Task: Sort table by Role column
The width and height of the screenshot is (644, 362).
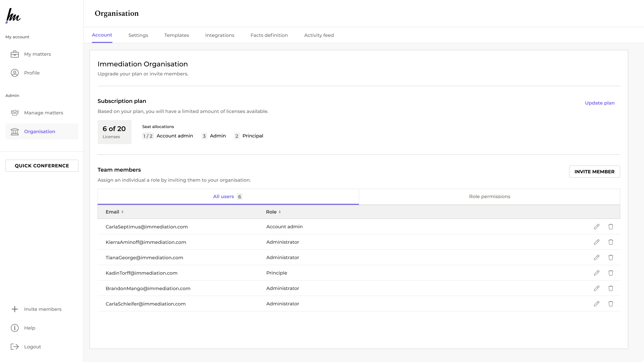Action: [273, 212]
